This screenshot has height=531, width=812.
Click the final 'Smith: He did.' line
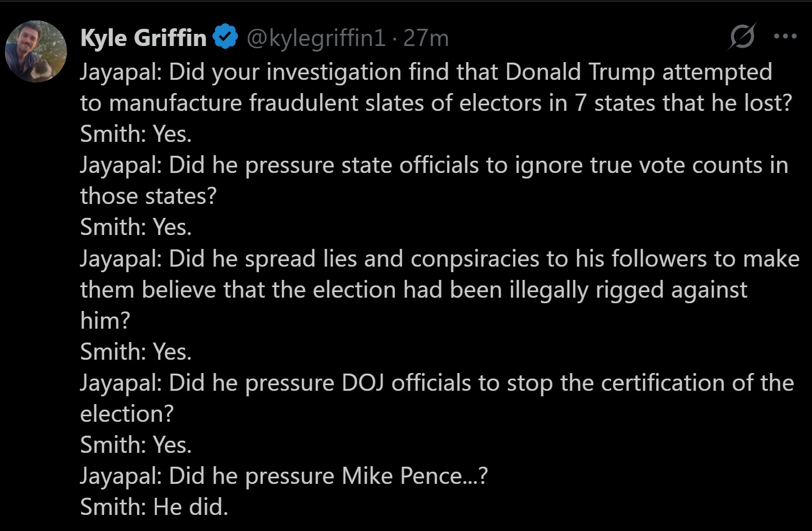click(154, 507)
